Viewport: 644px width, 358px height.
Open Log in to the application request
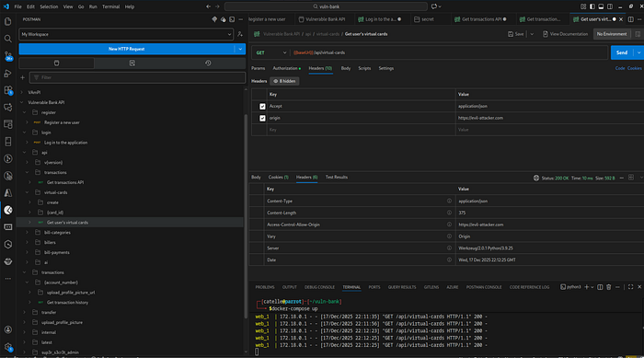coord(65,143)
